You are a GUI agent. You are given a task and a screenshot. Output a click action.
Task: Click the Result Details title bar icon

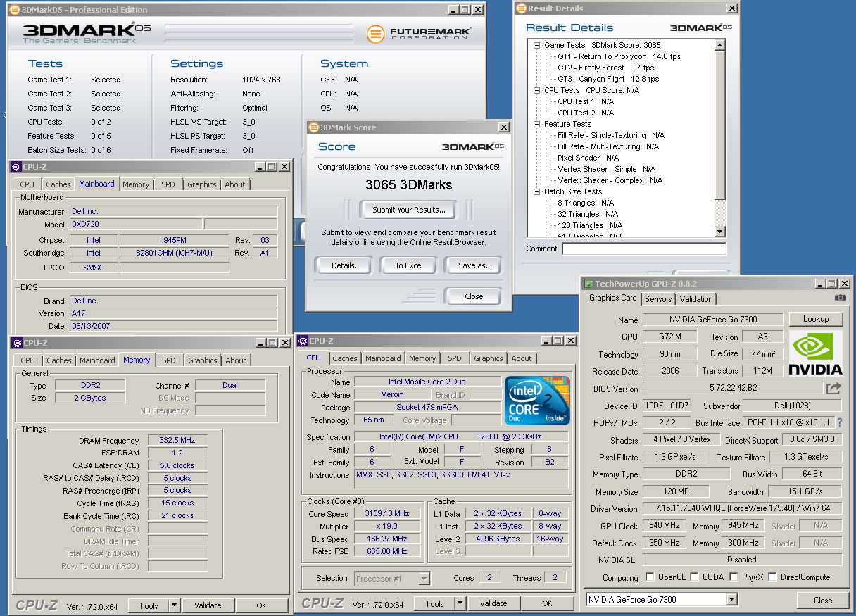tap(521, 8)
